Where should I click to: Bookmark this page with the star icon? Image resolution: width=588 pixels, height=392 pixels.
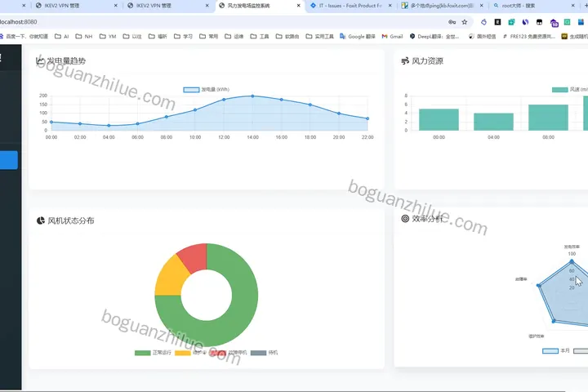tap(465, 22)
